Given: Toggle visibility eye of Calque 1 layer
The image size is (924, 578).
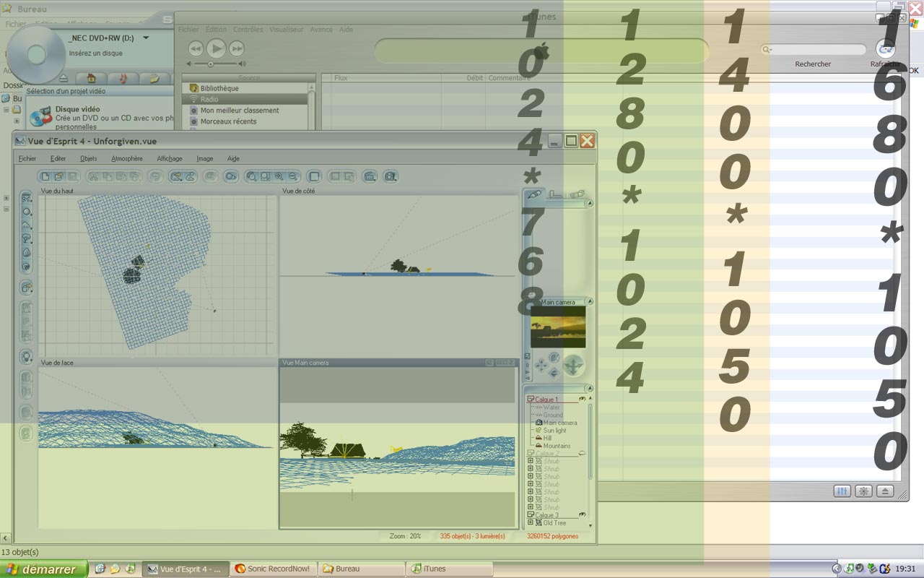Looking at the screenshot, I should [x=582, y=399].
